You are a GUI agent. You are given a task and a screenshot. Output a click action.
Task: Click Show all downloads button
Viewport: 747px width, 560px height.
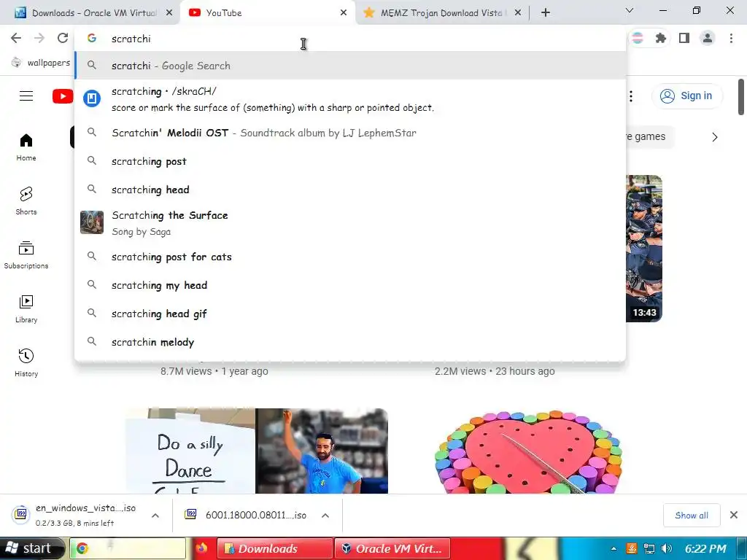(692, 516)
